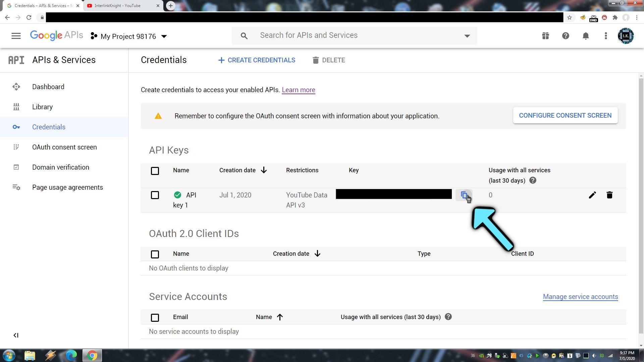The height and width of the screenshot is (362, 644).
Task: Toggle the API key 1 row checkbox
Action: click(x=155, y=195)
